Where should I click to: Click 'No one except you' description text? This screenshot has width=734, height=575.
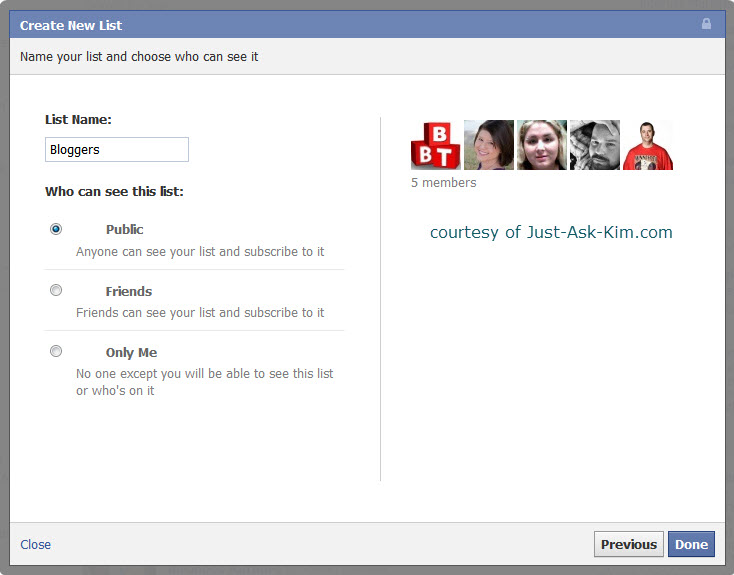pos(205,382)
